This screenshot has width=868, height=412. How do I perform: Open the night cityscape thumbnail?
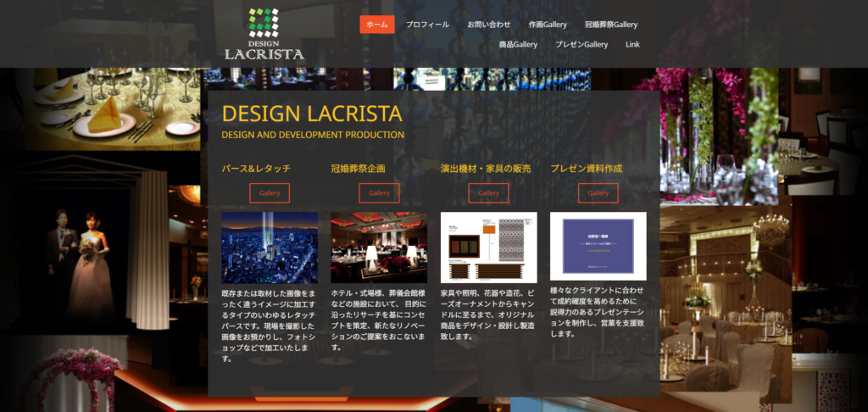point(270,248)
